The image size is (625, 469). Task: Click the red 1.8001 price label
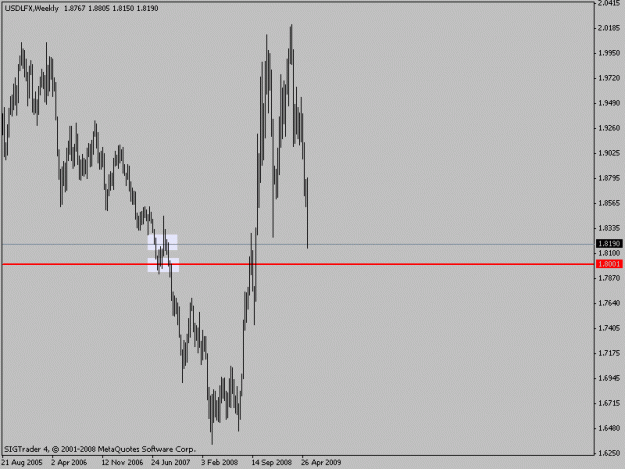coord(609,264)
